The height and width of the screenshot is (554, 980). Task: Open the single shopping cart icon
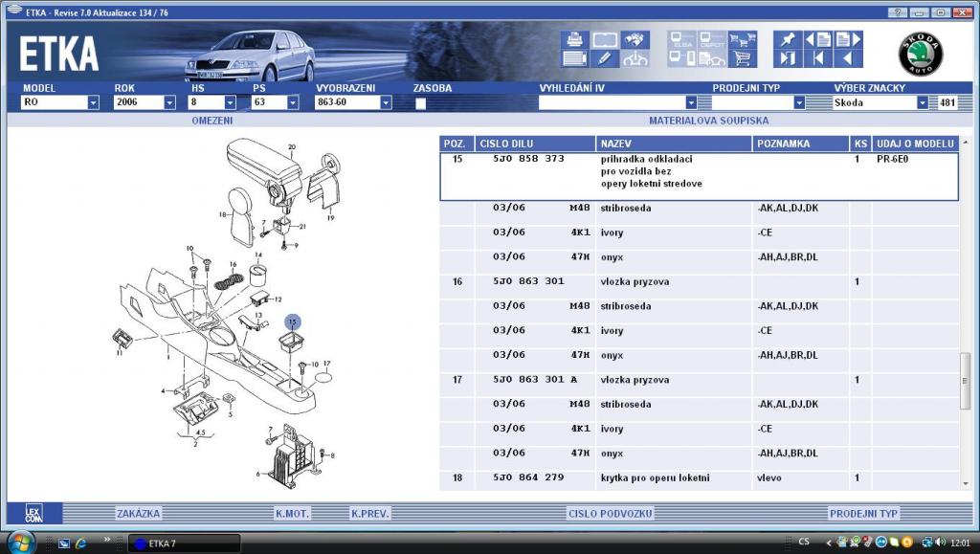click(743, 58)
